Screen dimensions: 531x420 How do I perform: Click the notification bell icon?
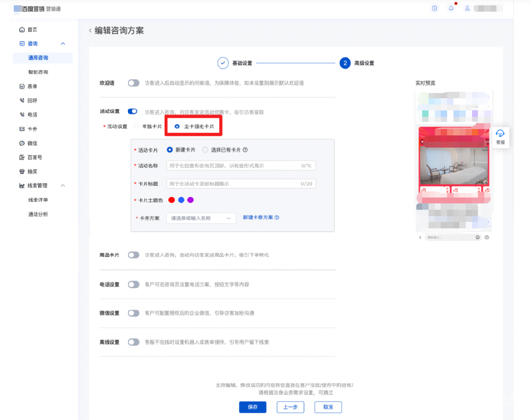(x=451, y=8)
